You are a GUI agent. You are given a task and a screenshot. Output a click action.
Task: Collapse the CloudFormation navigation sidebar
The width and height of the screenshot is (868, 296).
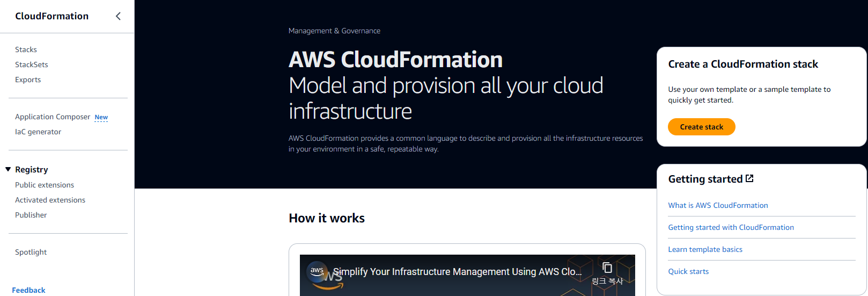pyautogui.click(x=118, y=16)
